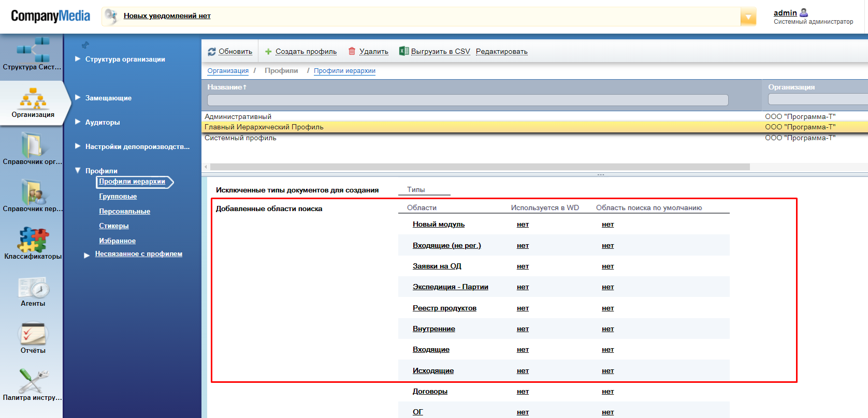Screen dimensions: 868x418
Task: Open Исходящие search area link
Action: point(433,371)
